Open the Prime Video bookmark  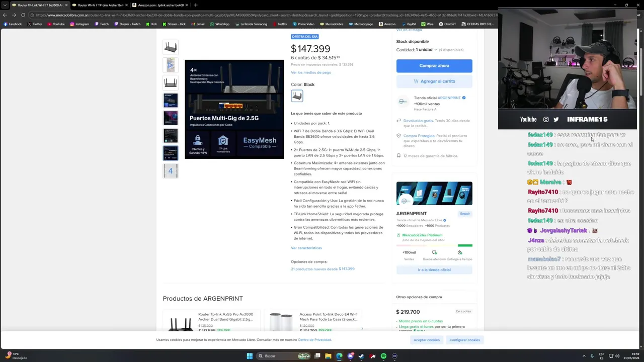coord(303,24)
